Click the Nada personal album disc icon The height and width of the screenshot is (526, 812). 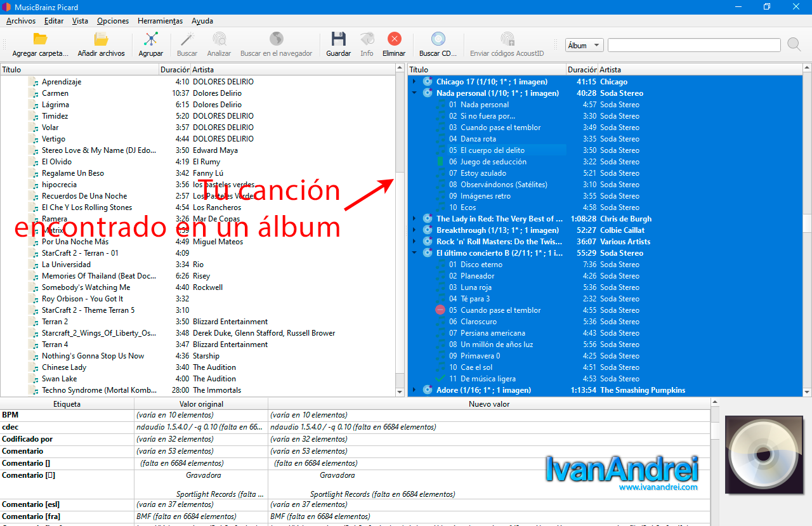click(x=428, y=93)
